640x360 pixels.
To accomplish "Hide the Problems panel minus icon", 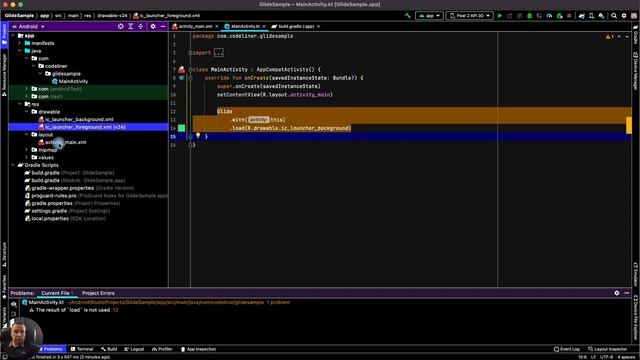I will tap(627, 293).
